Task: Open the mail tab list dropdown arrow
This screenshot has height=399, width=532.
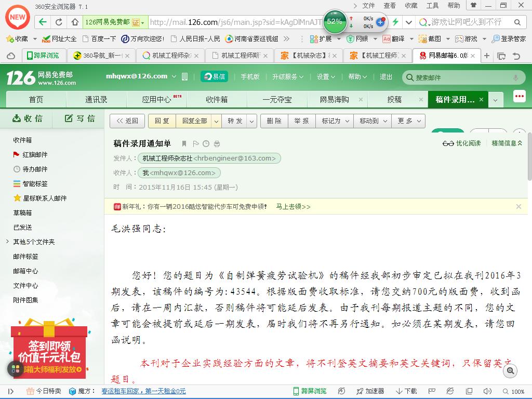Action: [495, 100]
